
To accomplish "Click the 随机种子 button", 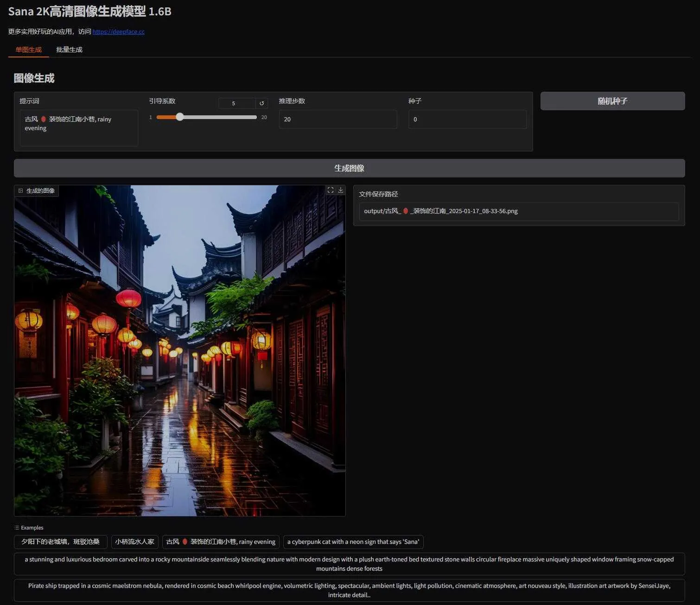I will click(612, 101).
